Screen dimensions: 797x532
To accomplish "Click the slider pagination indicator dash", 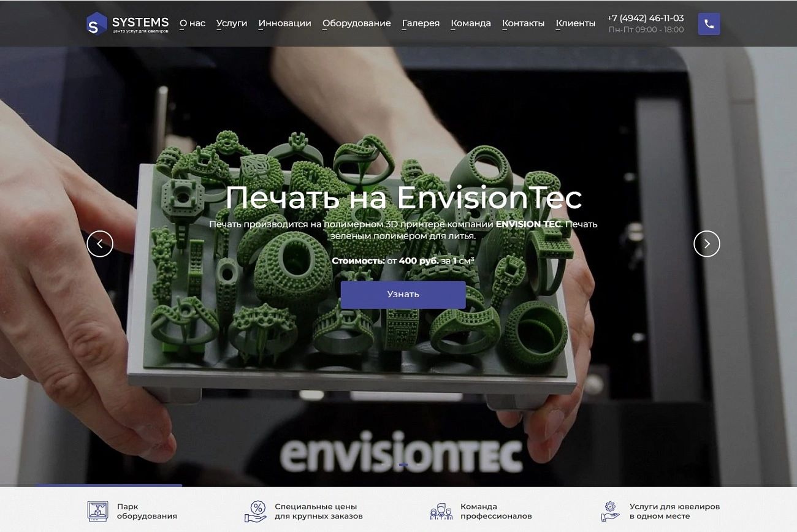I will tap(403, 465).
